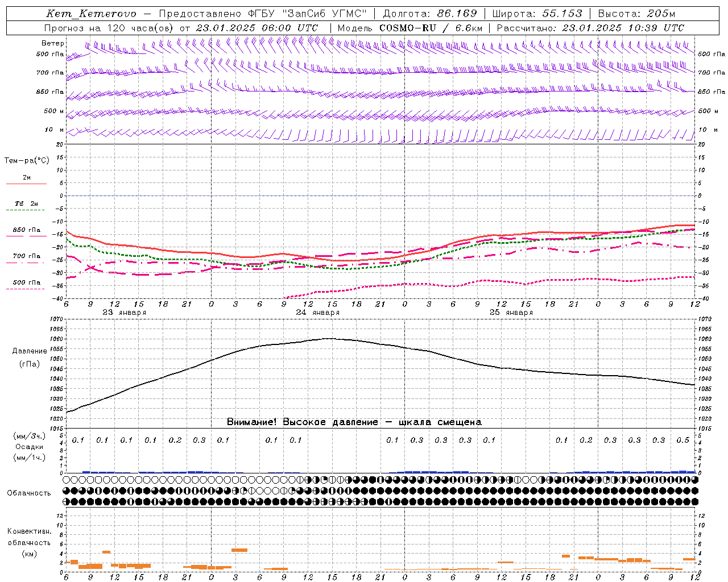
Task: Click the Давление pressure panel label
Action: [x=30, y=351]
